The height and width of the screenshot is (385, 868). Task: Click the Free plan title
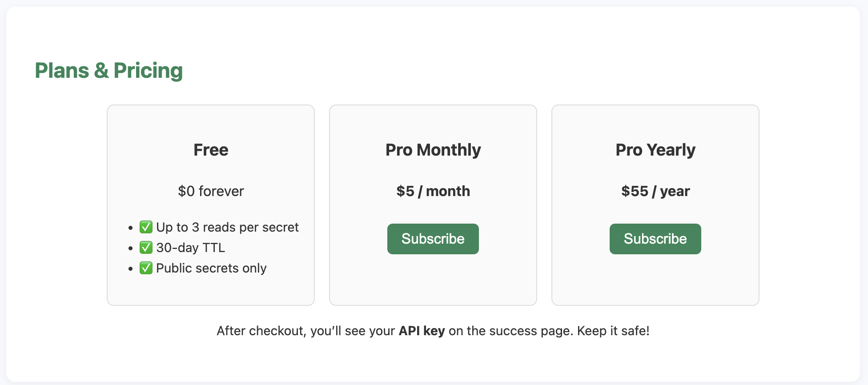coord(211,150)
